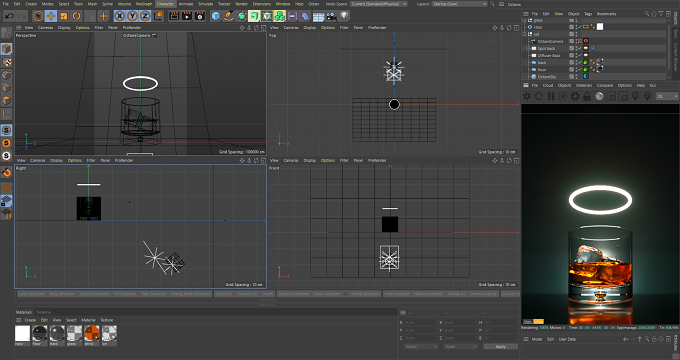
Task: Collapse the set null group
Action: [524, 34]
